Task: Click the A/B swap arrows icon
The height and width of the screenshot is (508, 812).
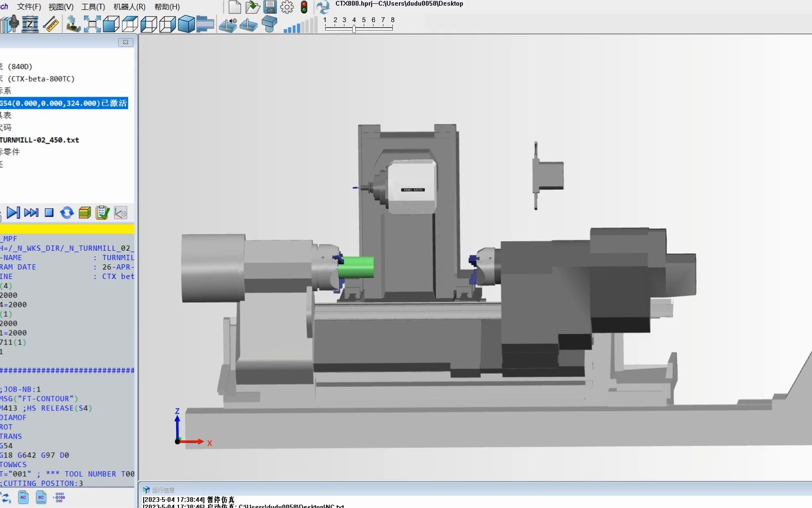Action: (x=6, y=497)
